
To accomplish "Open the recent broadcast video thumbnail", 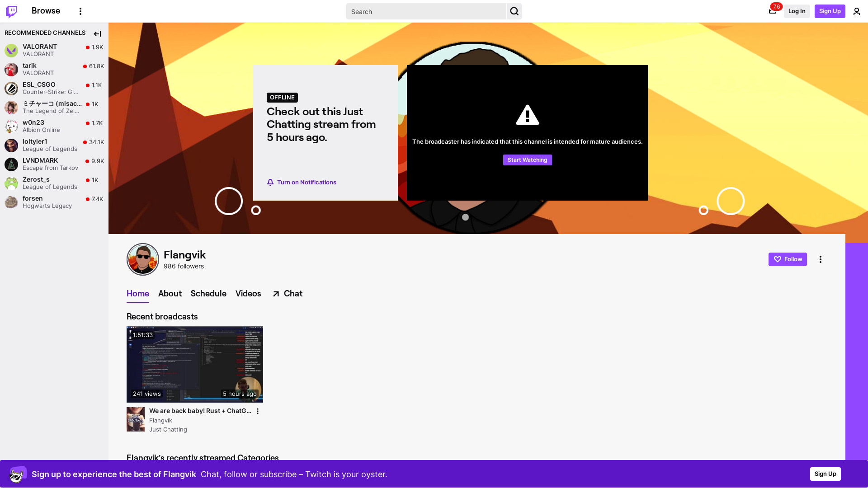I will tap(195, 364).
